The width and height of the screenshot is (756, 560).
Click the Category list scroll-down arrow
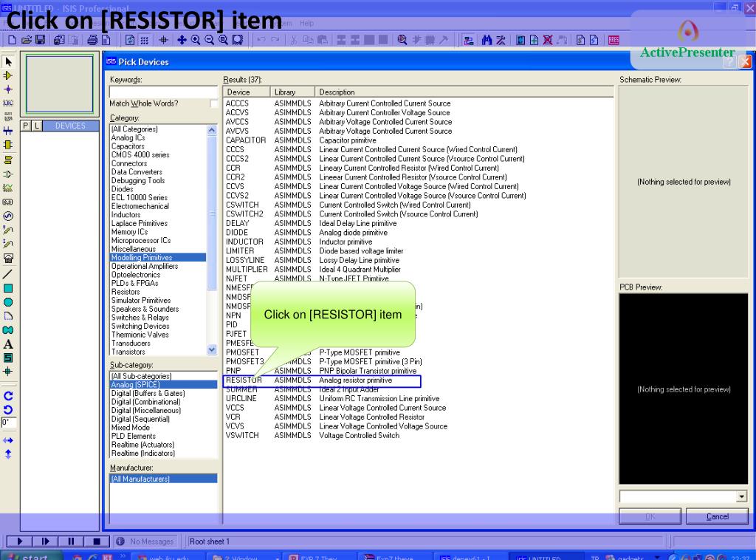pyautogui.click(x=212, y=349)
